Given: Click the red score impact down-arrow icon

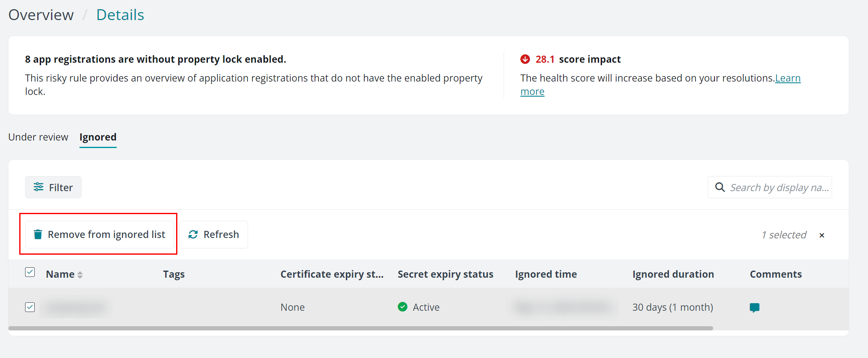Looking at the screenshot, I should click(525, 59).
